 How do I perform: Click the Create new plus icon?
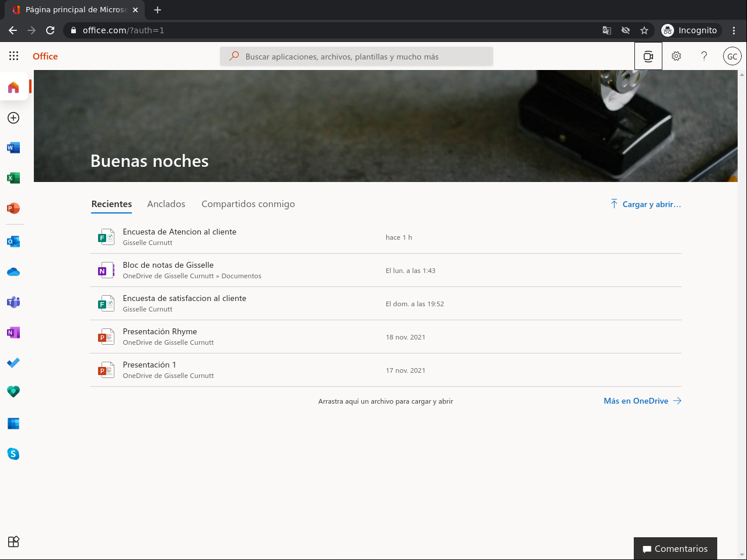coord(13,118)
